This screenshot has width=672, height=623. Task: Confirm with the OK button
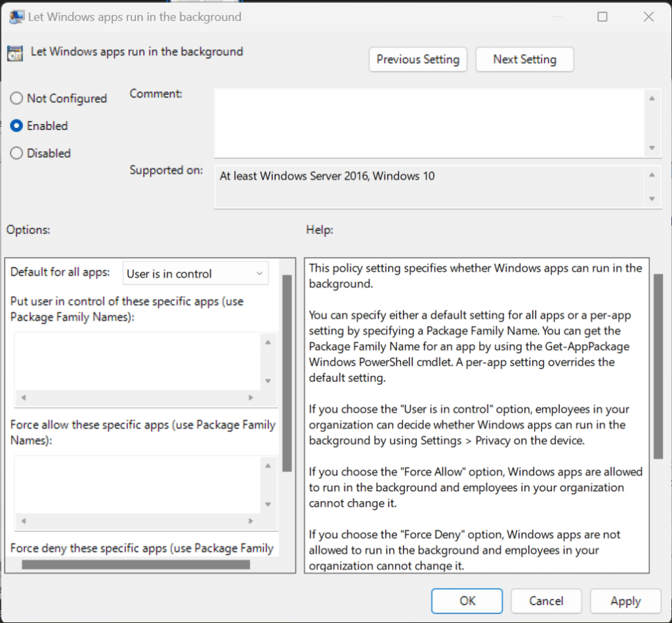tap(467, 601)
